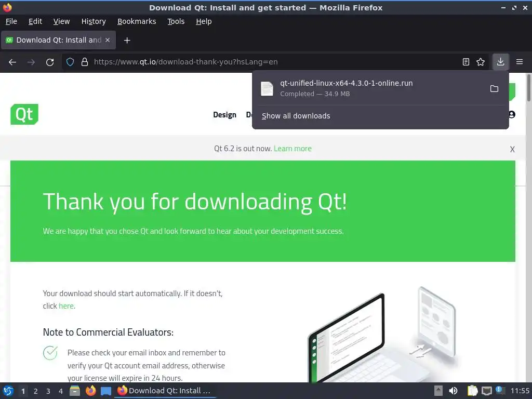
Task: Open containing folder of the downloaded file
Action: (495, 88)
